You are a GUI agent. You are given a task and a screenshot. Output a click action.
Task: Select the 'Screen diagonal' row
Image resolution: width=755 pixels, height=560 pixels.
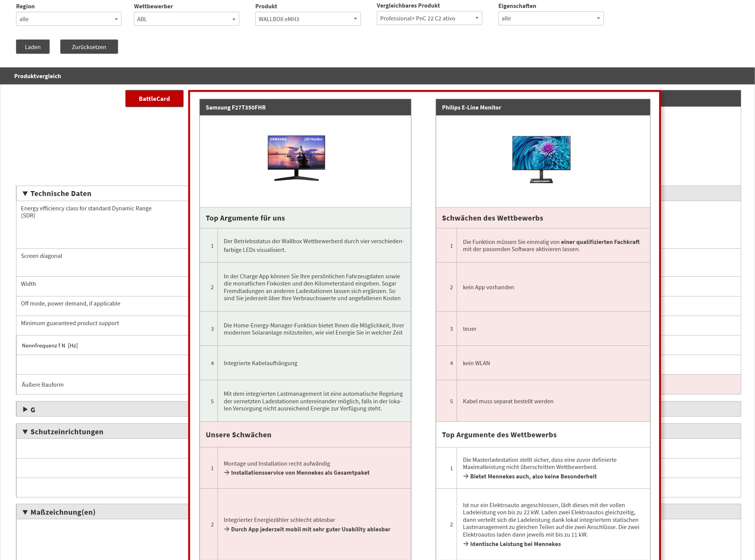[x=102, y=262]
